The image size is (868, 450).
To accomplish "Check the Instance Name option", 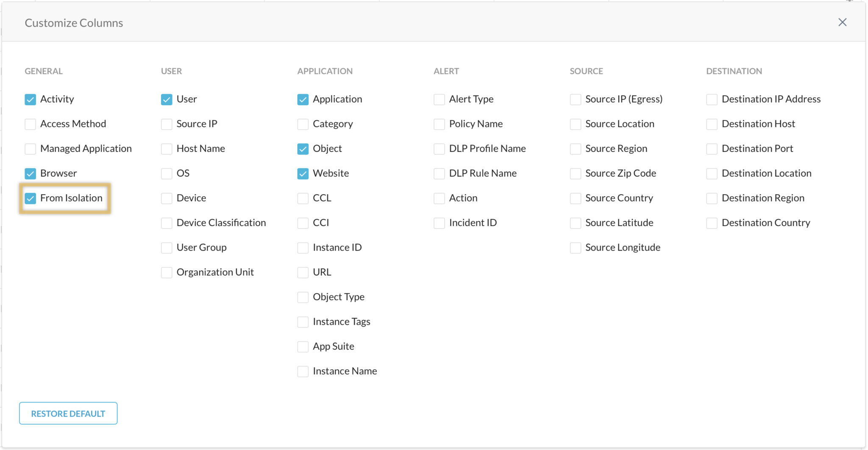I will pos(303,372).
